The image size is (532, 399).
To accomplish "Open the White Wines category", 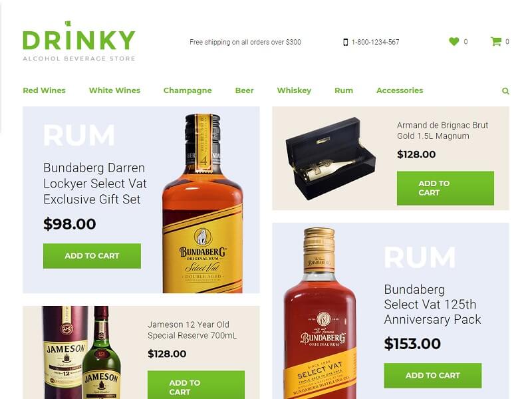I will (114, 90).
